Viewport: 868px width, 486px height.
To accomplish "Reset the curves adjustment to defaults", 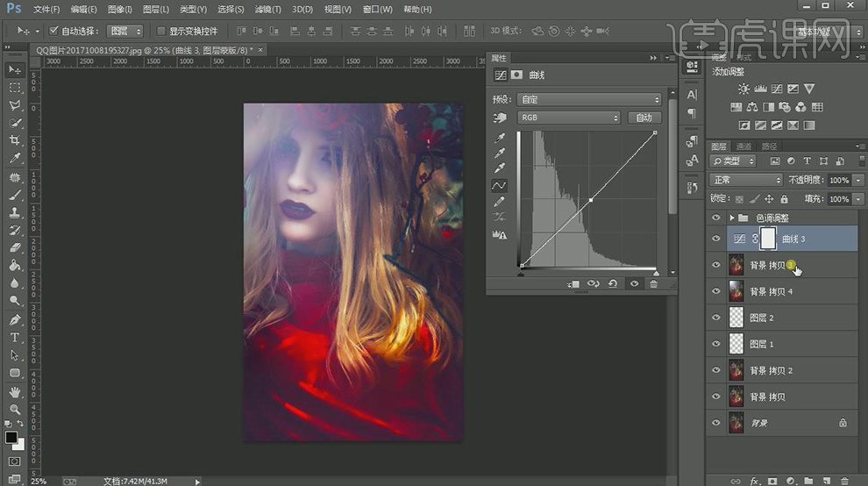I will (612, 283).
